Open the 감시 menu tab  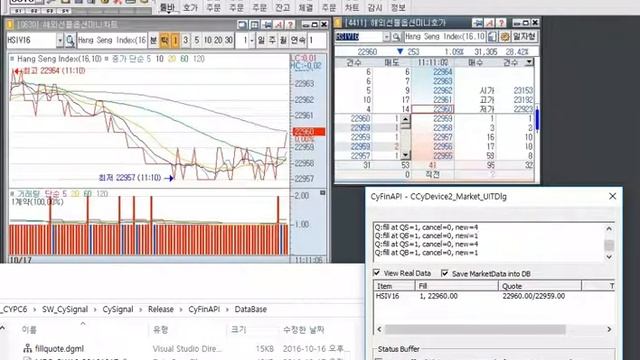(375, 7)
